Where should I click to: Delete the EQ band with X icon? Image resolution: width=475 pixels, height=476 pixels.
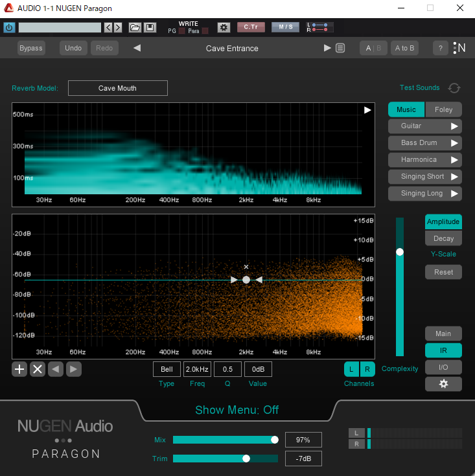pyautogui.click(x=38, y=369)
